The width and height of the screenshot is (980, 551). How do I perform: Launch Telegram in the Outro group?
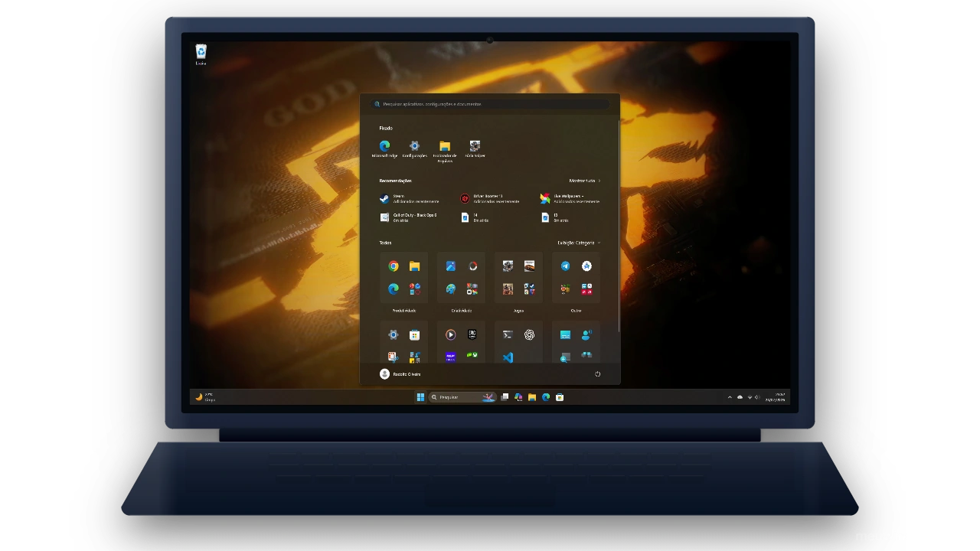pyautogui.click(x=565, y=266)
